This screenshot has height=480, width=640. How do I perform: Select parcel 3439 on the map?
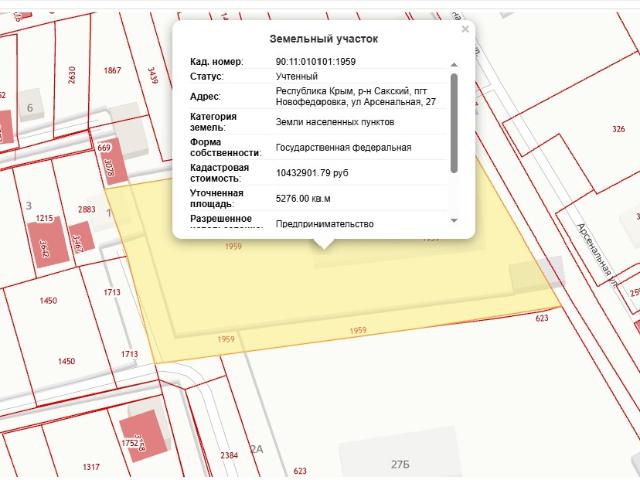tap(153, 76)
